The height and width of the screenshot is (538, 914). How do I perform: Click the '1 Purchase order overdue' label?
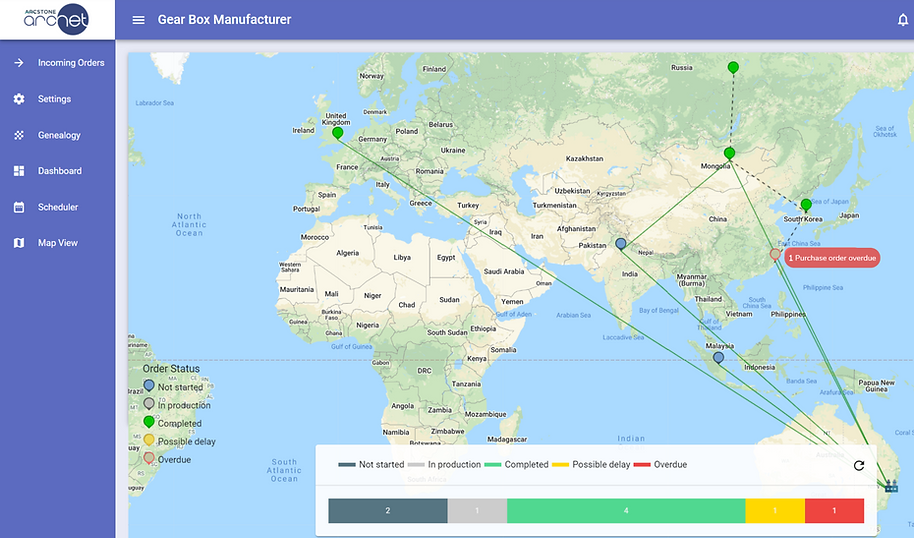click(832, 258)
